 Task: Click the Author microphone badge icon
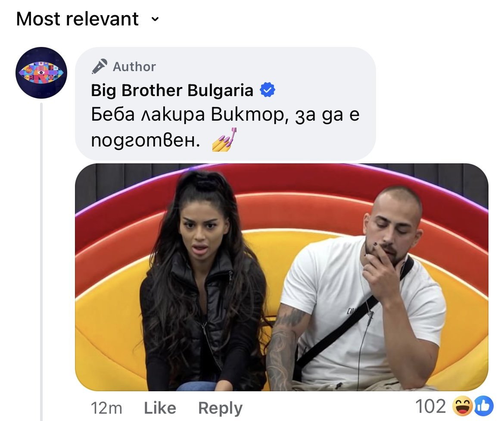(x=100, y=66)
